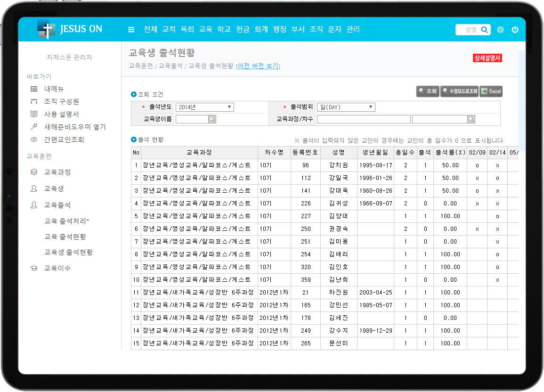
Task: Expand 교육과정 section in sidebar
Action: point(57,172)
